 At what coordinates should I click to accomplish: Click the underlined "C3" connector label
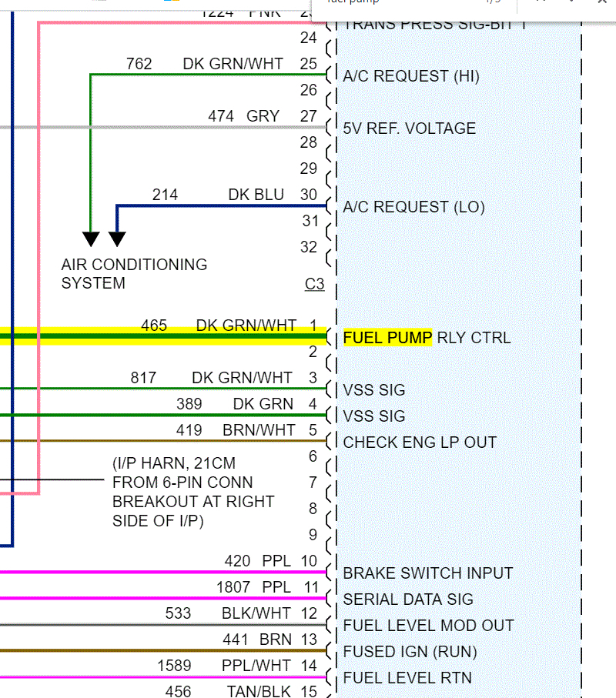[x=314, y=284]
